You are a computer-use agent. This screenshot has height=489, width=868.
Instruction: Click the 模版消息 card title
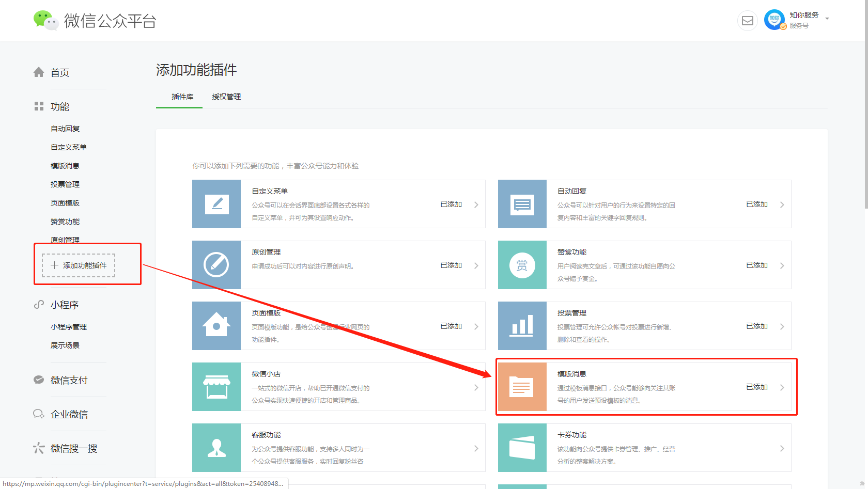pos(572,374)
